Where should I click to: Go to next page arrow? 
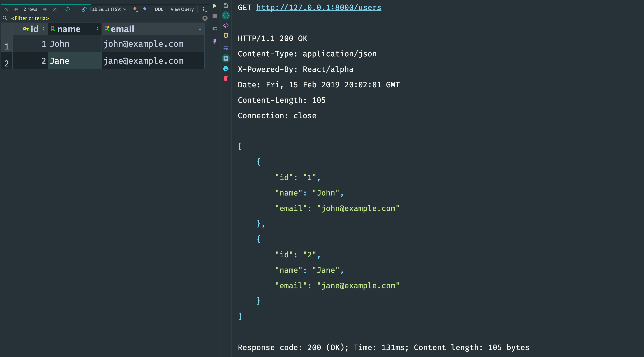click(45, 9)
